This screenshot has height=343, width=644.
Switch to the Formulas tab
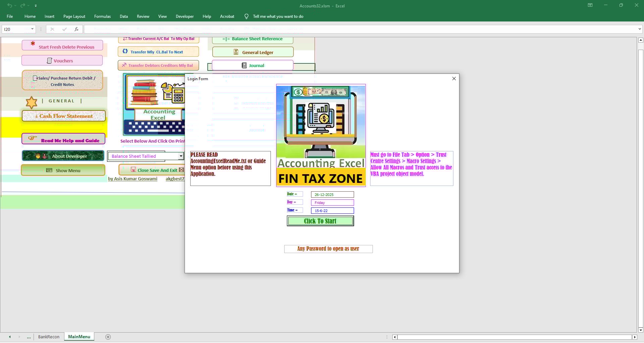point(102,16)
